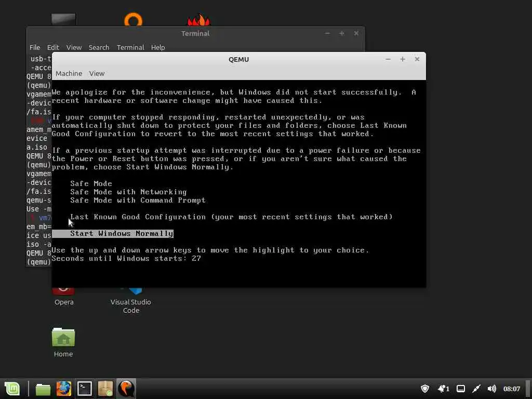Open the notifications bell in the tray
The width and height of the screenshot is (532, 399).
pyautogui.click(x=443, y=389)
